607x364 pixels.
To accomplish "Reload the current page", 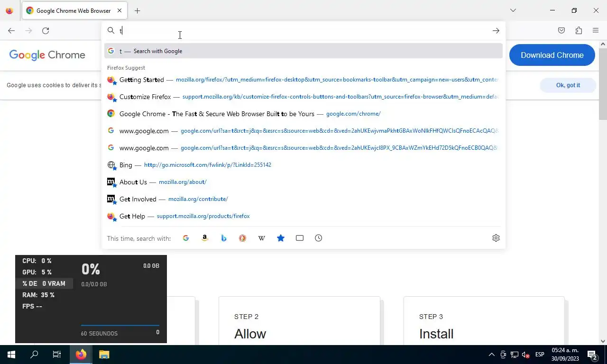I will click(x=46, y=31).
